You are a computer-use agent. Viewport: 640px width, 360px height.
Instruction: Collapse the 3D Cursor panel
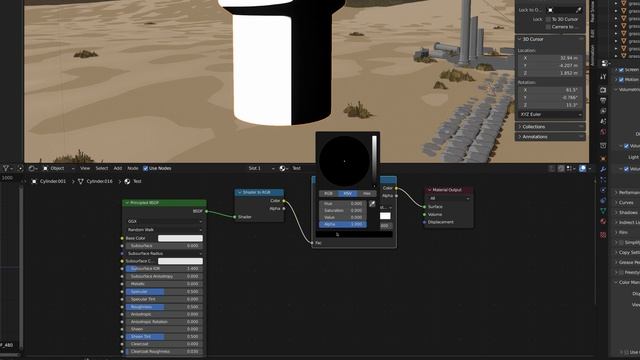tap(550, 39)
